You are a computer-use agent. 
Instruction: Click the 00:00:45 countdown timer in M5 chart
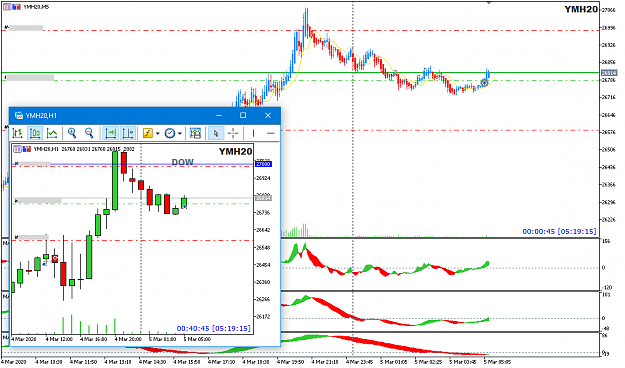click(559, 231)
